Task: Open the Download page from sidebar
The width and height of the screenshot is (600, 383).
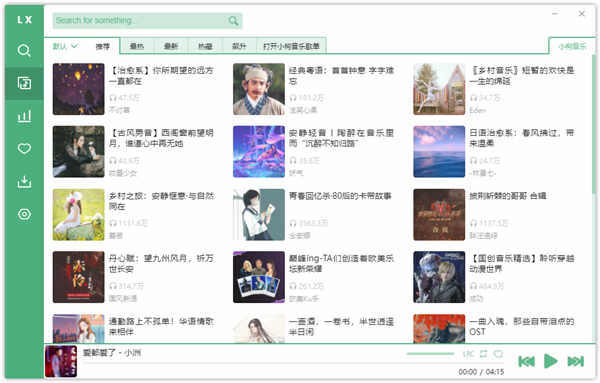Action: [x=24, y=181]
